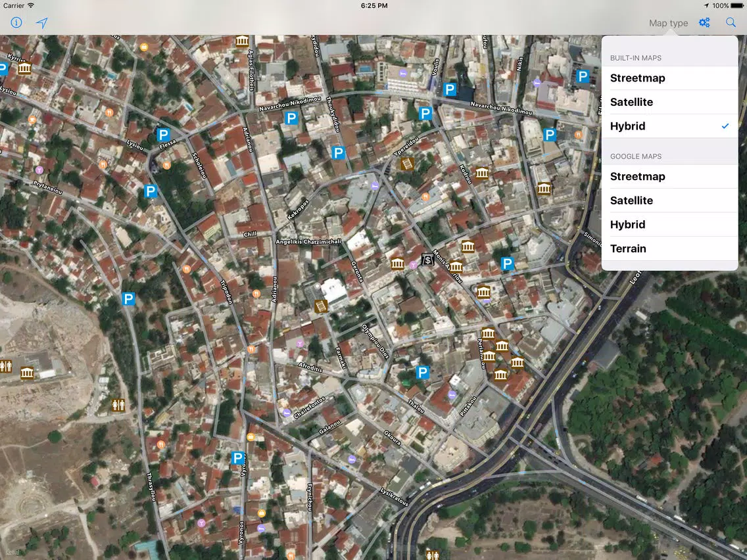
Task: Click the Scholeiou street label
Action: (199, 165)
